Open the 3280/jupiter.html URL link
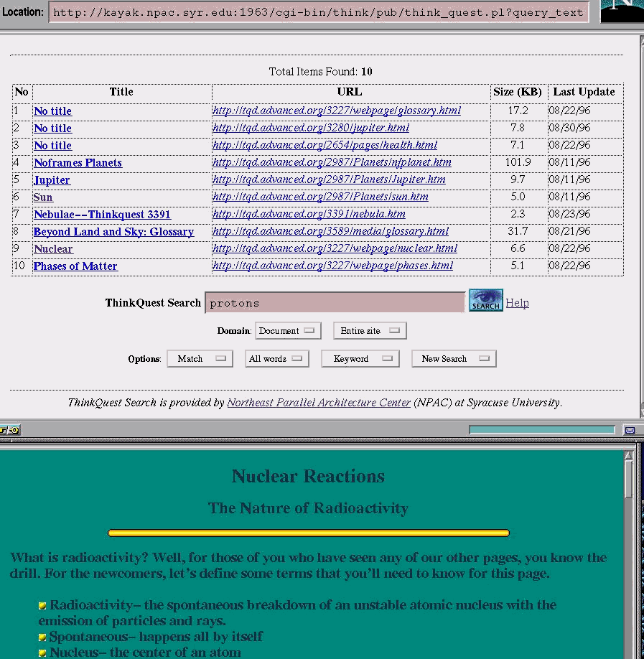Screen dimensions: 644x659 311,128
